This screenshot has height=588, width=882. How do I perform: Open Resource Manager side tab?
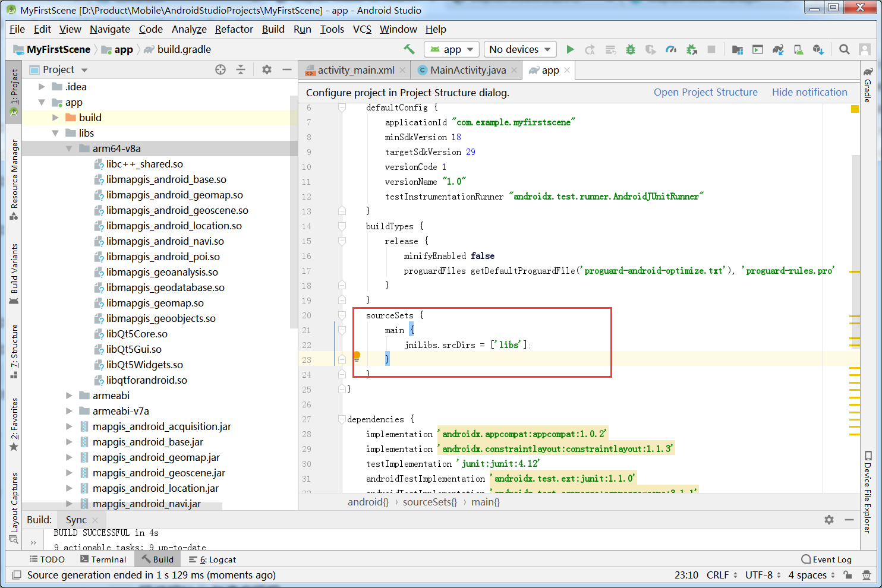[x=14, y=179]
